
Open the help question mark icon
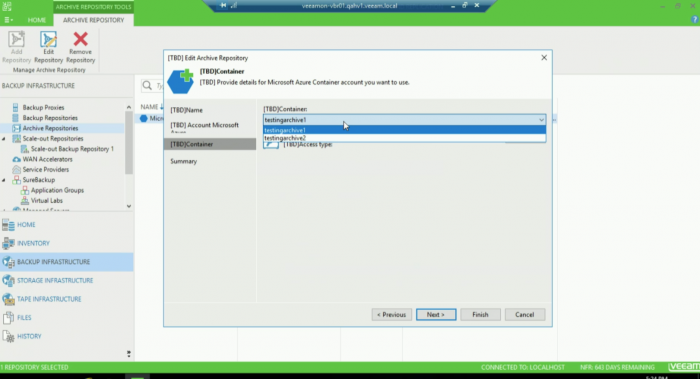click(x=695, y=20)
